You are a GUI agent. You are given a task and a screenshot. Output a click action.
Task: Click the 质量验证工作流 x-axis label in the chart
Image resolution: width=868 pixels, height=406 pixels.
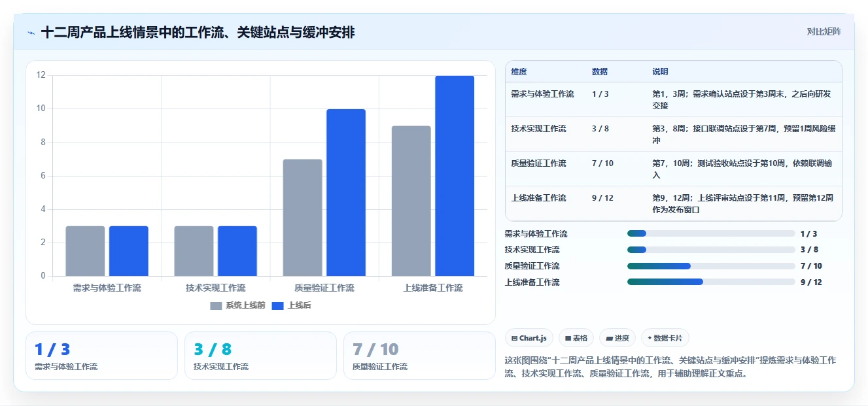pos(324,288)
